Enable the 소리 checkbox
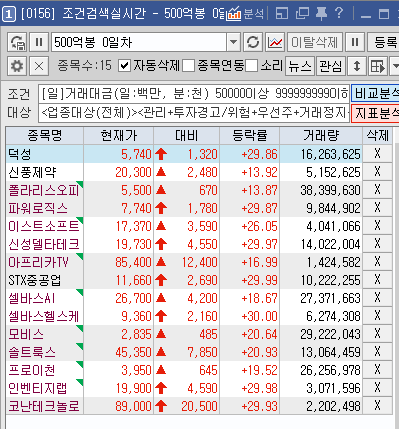The height and width of the screenshot is (429, 399). pyautogui.click(x=252, y=66)
